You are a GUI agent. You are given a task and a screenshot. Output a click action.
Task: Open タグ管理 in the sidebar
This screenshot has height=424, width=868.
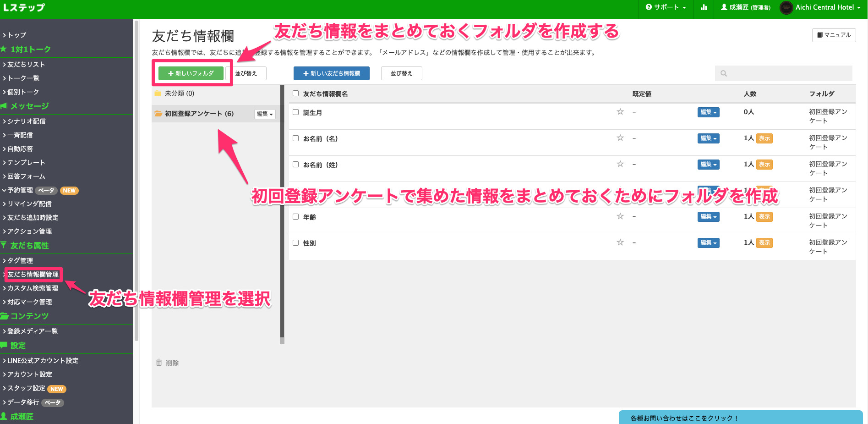click(20, 261)
